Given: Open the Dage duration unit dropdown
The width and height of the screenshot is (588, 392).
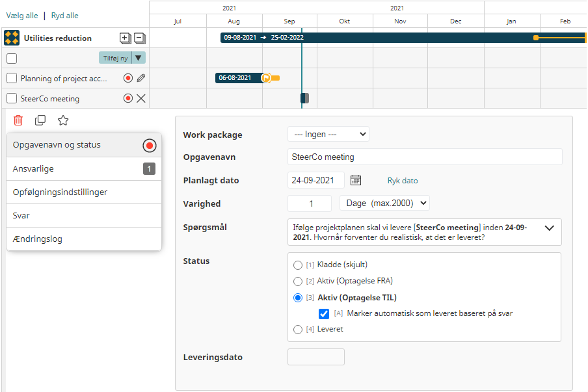Looking at the screenshot, I should [384, 203].
